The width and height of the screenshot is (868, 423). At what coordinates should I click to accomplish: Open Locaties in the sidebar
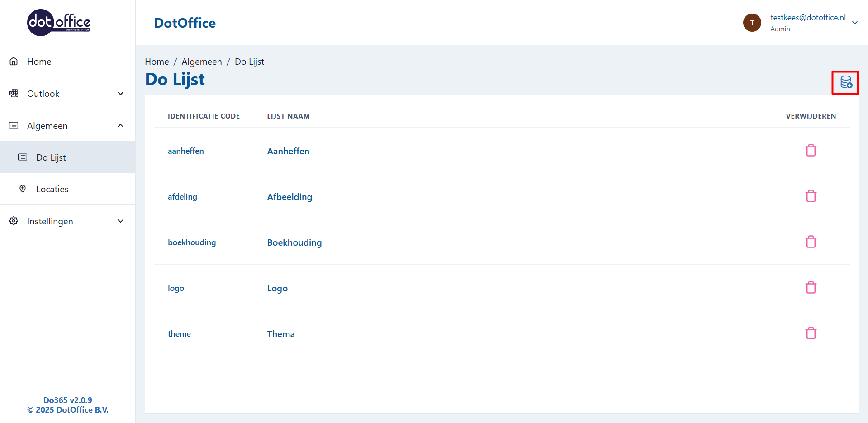coord(52,189)
